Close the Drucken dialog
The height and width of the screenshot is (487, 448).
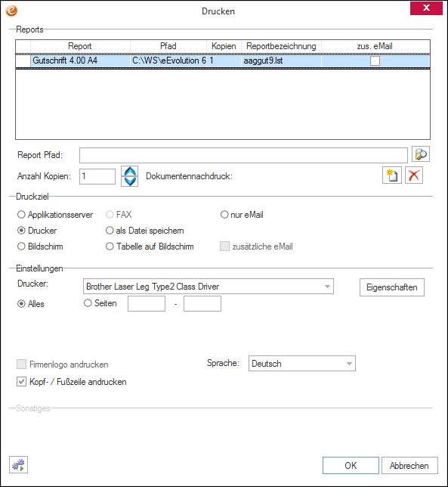click(x=426, y=8)
